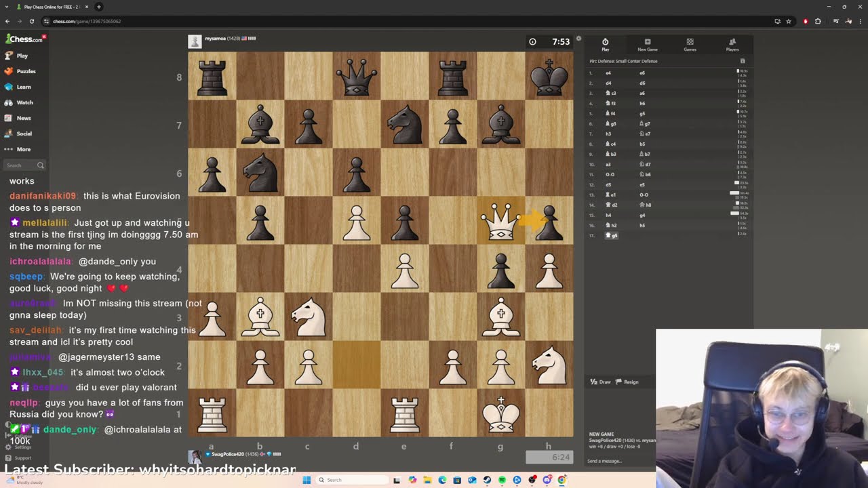This screenshot has height=488, width=868.
Task: Open the Learn sidebar section
Action: click(x=18, y=87)
